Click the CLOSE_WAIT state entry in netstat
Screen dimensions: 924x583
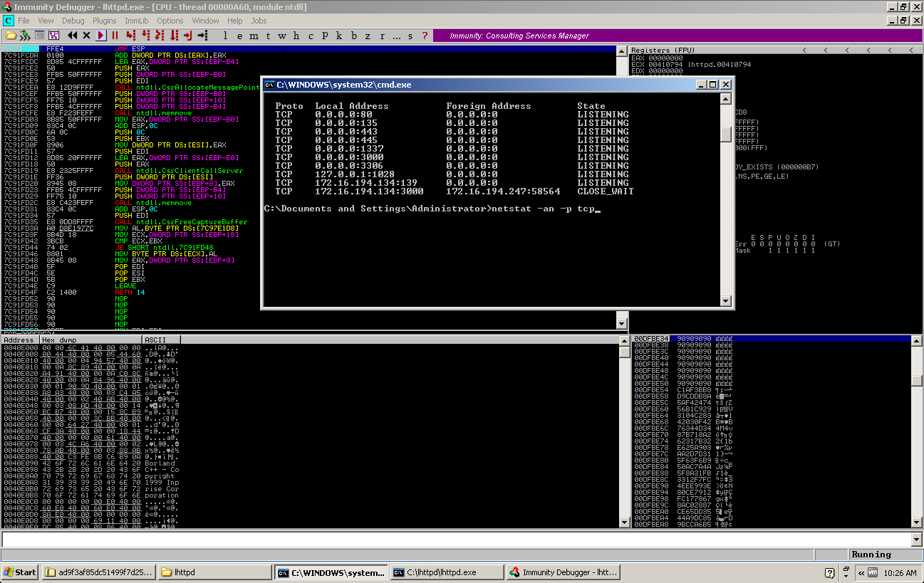pyautogui.click(x=606, y=191)
